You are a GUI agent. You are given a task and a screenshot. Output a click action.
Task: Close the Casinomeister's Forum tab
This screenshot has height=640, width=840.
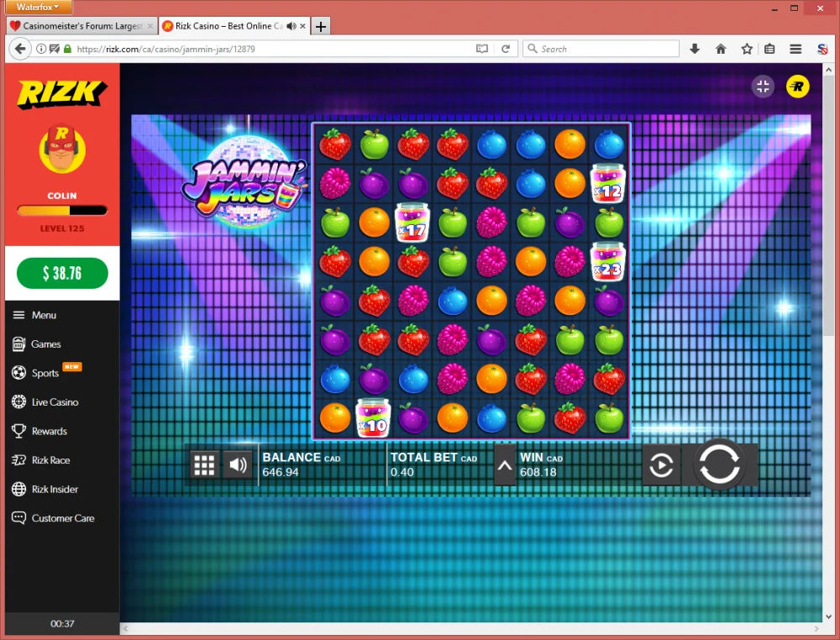point(150,26)
